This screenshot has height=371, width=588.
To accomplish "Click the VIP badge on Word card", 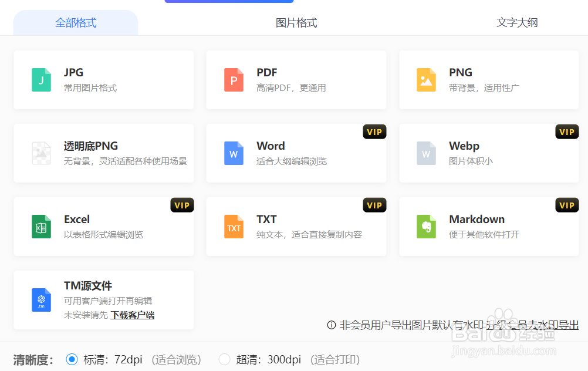I will point(374,132).
